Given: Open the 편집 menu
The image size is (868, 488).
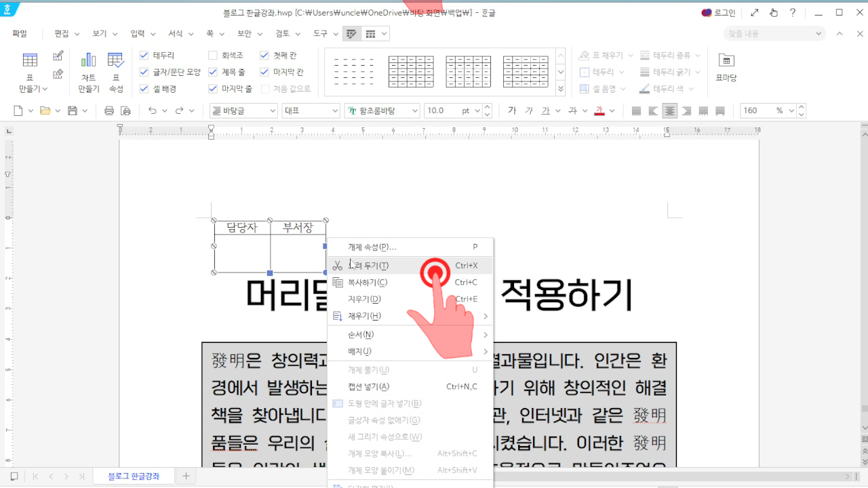Looking at the screenshot, I should pos(66,33).
